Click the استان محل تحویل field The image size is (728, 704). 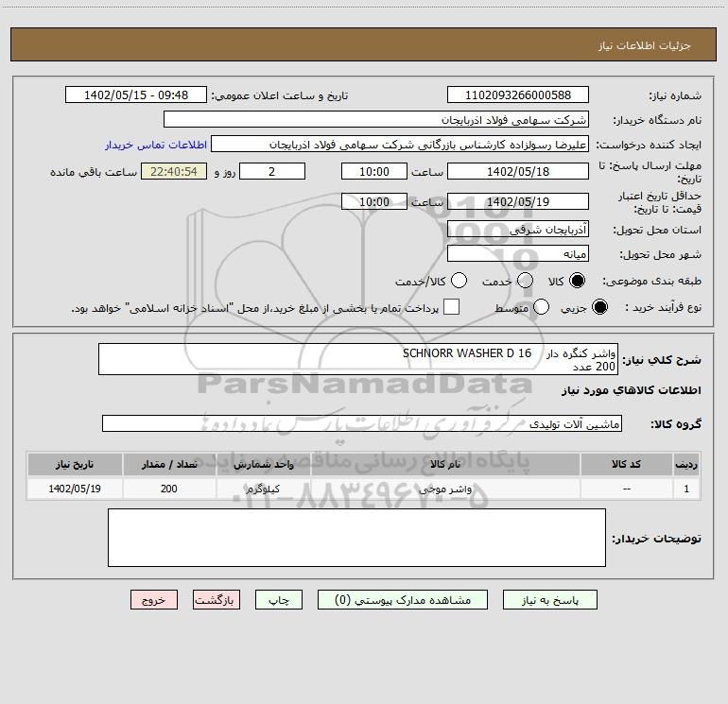[518, 229]
